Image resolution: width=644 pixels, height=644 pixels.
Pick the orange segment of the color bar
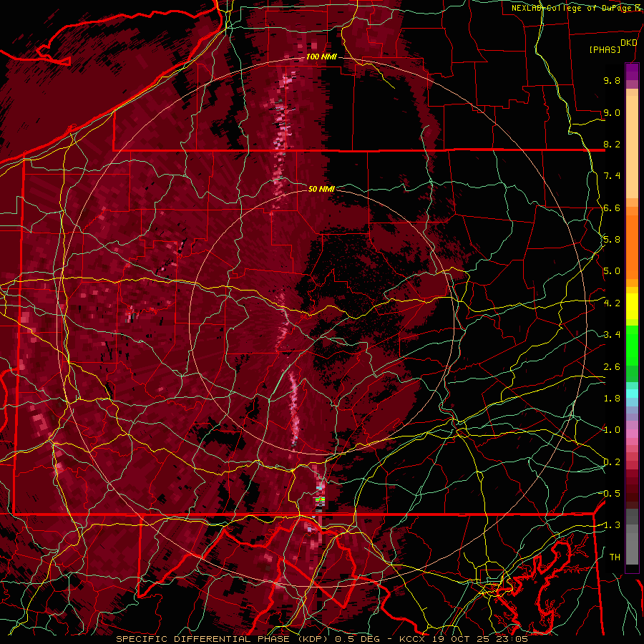[x=632, y=246]
